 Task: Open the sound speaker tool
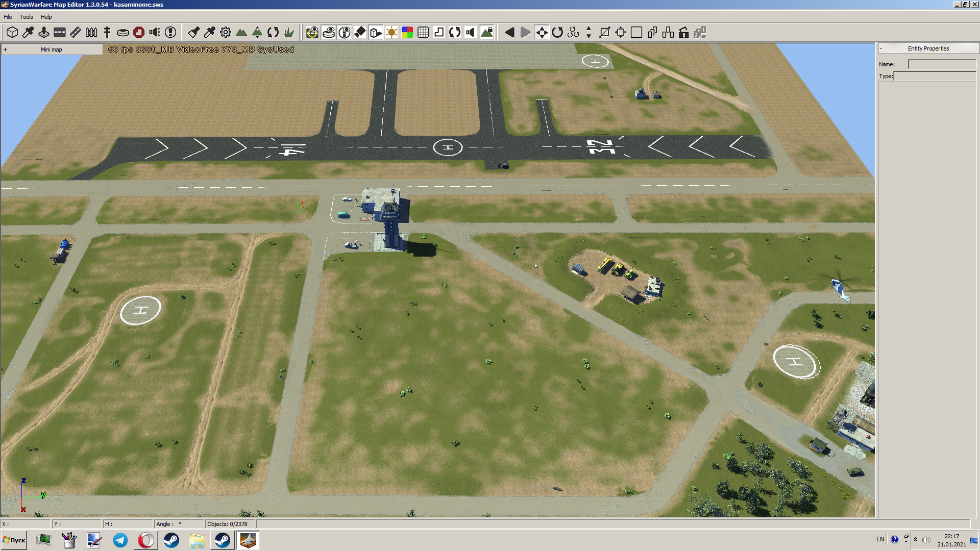pyautogui.click(x=155, y=33)
